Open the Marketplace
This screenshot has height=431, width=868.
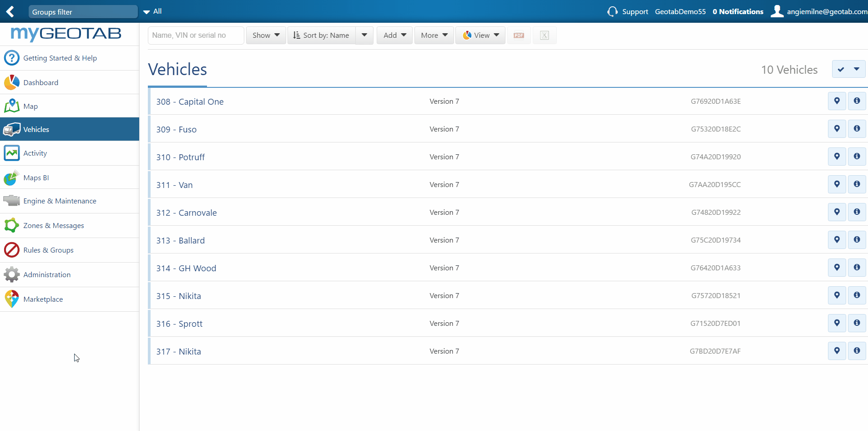70,299
